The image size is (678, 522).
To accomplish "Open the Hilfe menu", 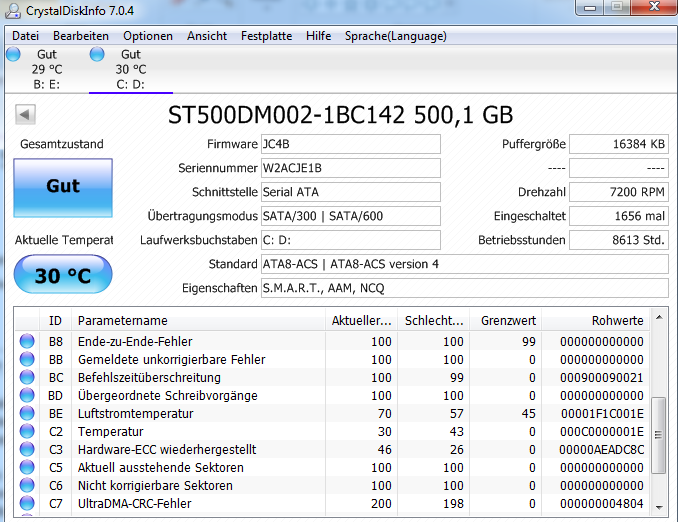I will [318, 36].
